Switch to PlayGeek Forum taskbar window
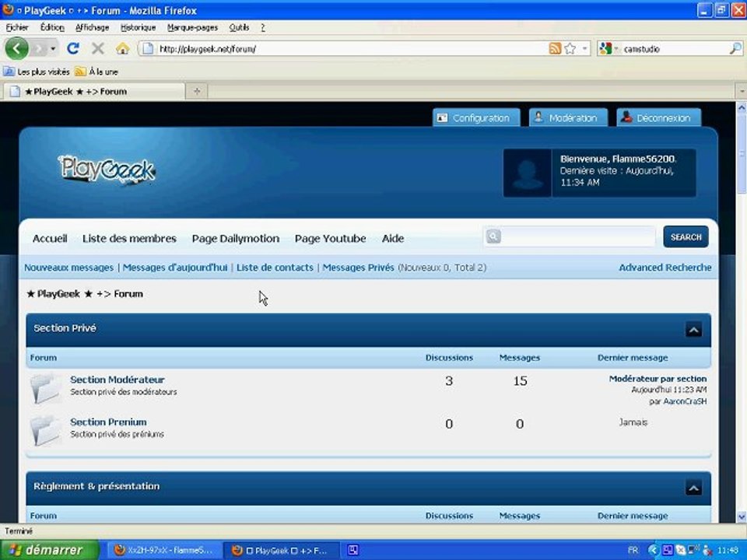 282,551
